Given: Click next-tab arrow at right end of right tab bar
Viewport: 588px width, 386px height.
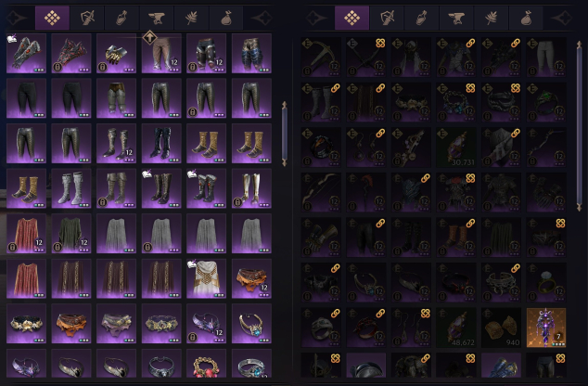Looking at the screenshot, I should point(561,18).
